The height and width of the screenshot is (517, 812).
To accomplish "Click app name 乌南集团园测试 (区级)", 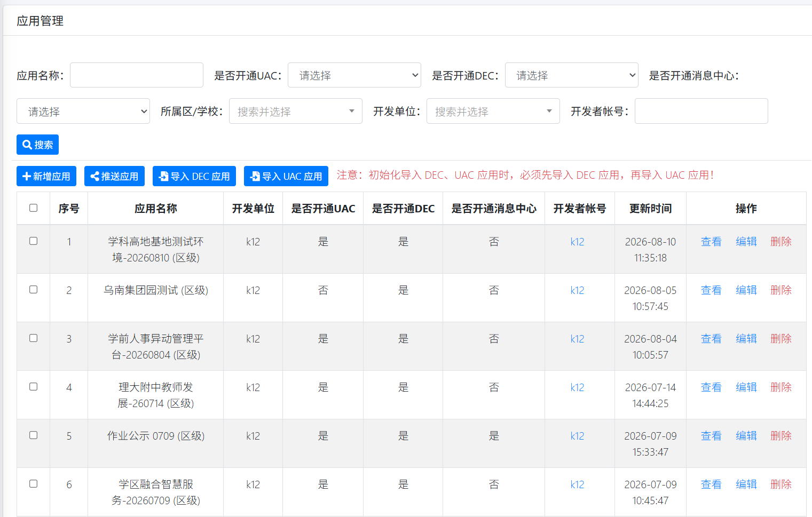I will [156, 290].
